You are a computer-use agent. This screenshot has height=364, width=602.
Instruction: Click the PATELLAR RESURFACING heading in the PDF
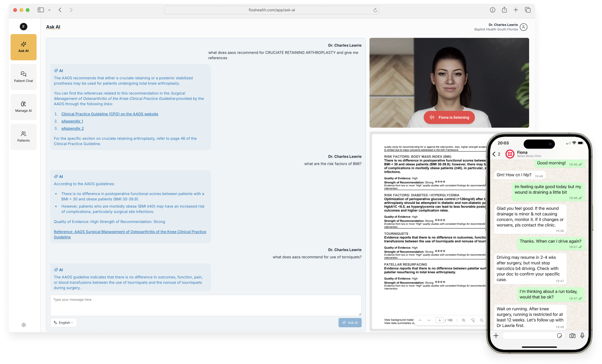point(405,264)
